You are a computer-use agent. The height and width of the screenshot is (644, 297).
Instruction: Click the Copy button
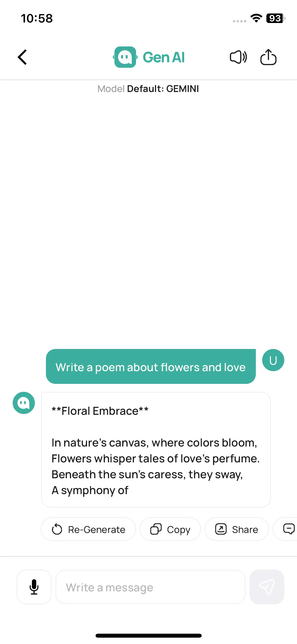tap(170, 529)
